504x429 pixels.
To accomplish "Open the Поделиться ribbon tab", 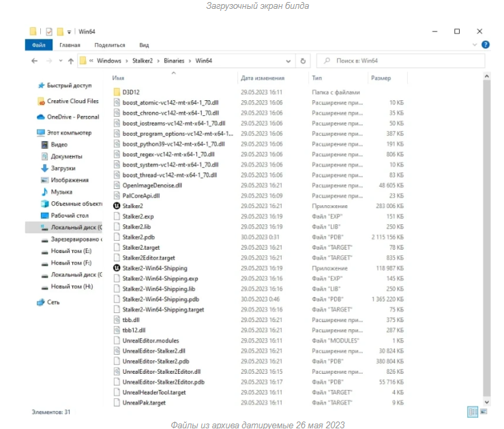I will coord(110,45).
